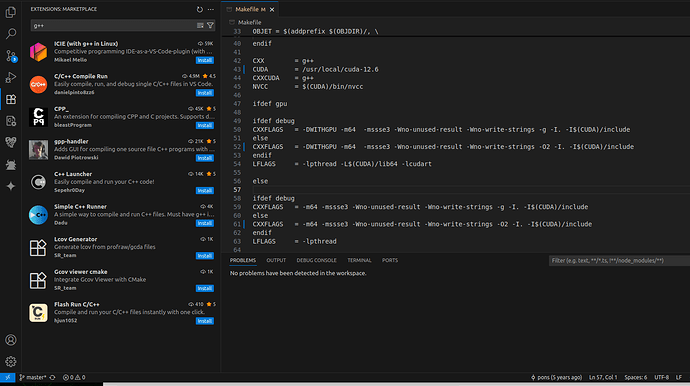690x386 pixels.
Task: Click the remote window indicator in status bar
Action: 7,377
